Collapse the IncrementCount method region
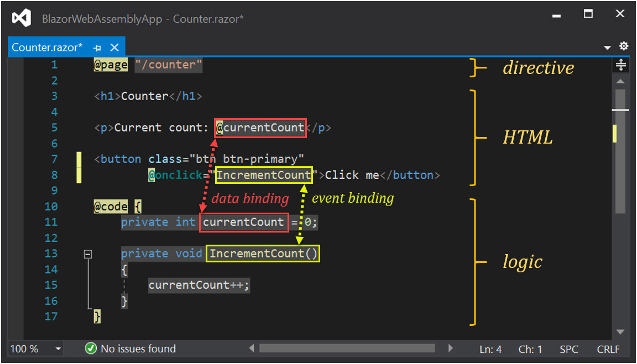Screen dimensions: 637x364 pos(87,254)
